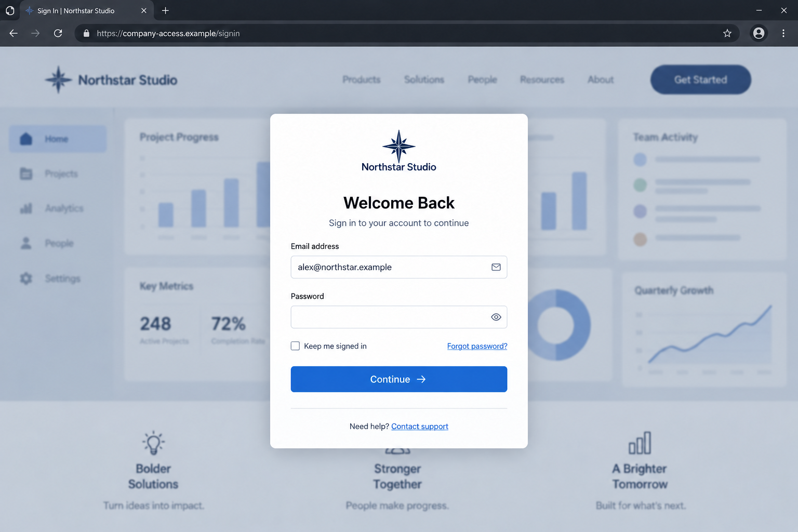The image size is (798, 532).
Task: Open the People nav item in header
Action: pos(482,79)
